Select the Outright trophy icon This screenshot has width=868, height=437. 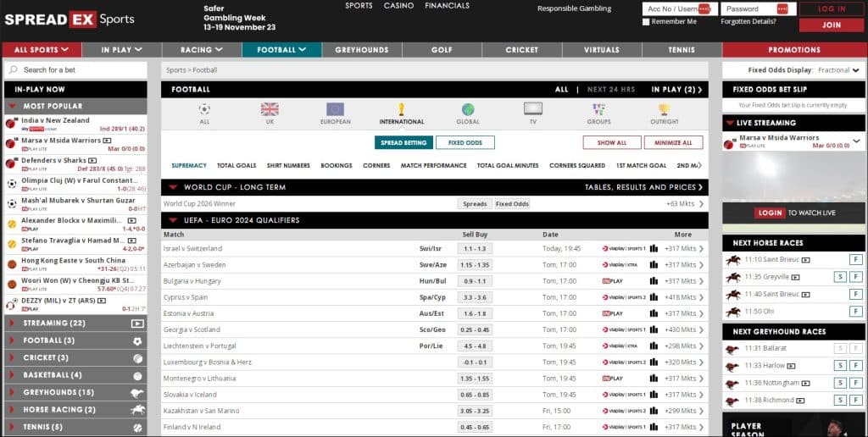coord(664,109)
